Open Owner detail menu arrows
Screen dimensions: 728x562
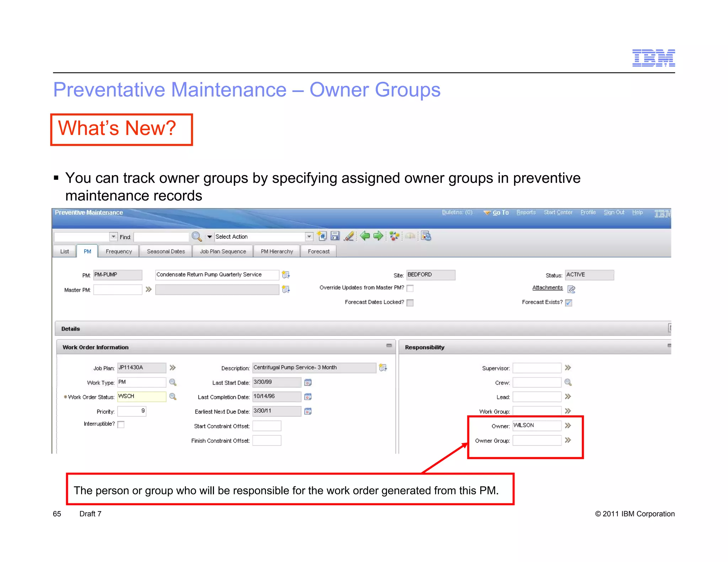(568, 426)
